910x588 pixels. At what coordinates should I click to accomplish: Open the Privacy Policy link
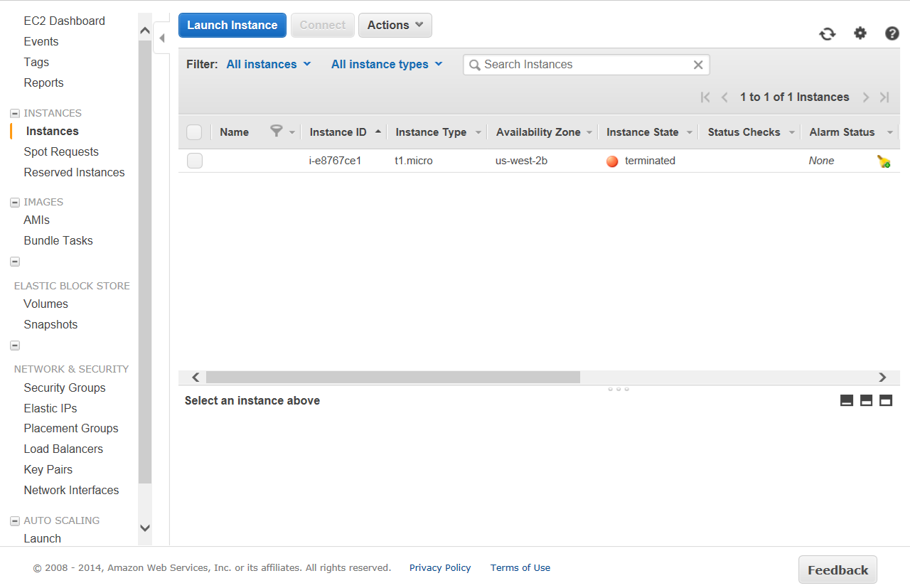coord(439,567)
